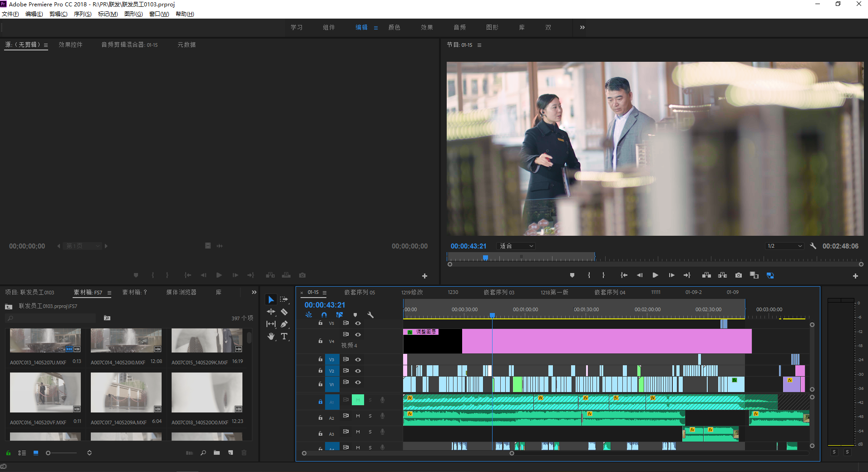Screen dimensions: 868x472
Task: Add marker in Program Monitor
Action: tap(572, 275)
